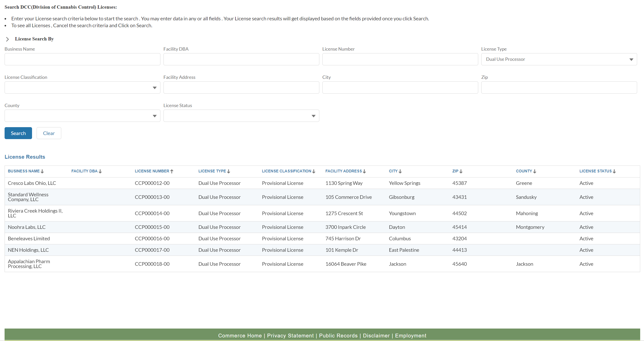Open Public Records footer link
This screenshot has width=644, height=341.
tap(338, 336)
